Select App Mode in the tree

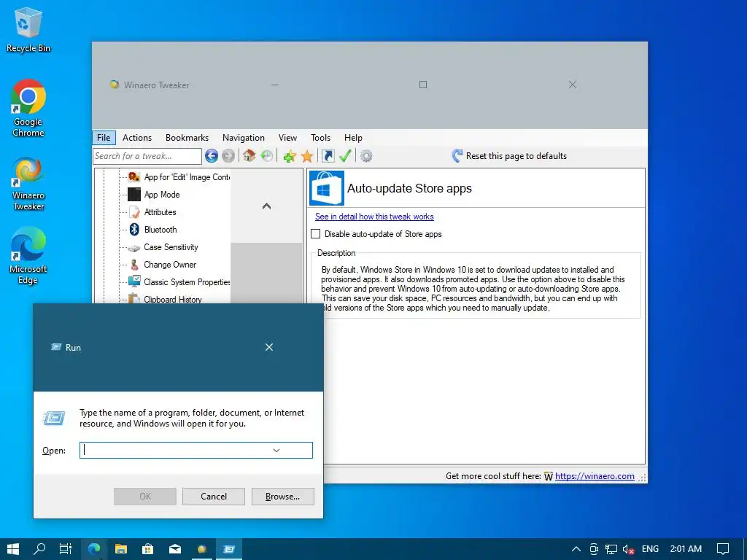(153, 195)
